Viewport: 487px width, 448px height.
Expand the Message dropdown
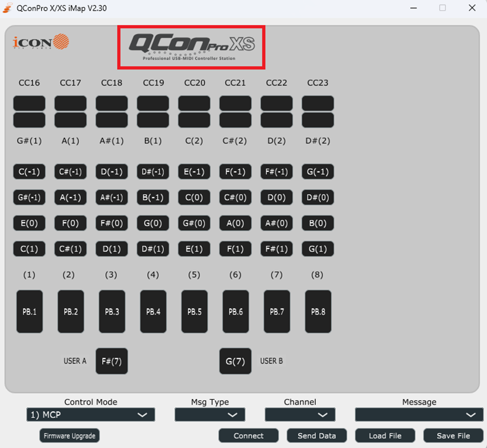[x=419, y=415]
